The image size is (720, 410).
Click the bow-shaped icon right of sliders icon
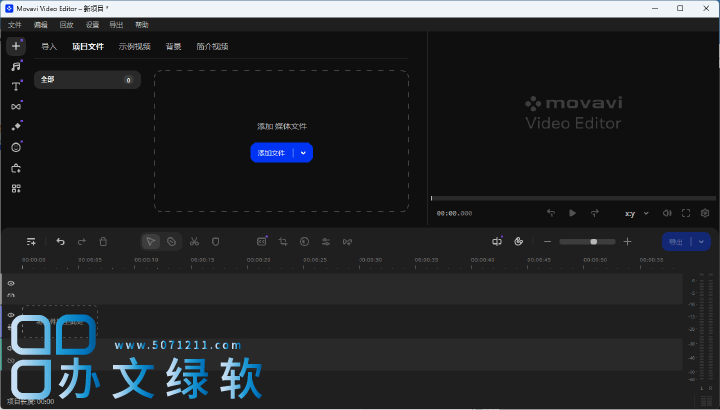[x=347, y=242]
